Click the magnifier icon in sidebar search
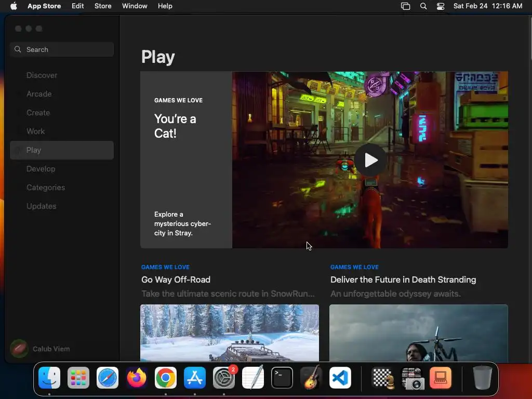This screenshot has height=399, width=532. pyautogui.click(x=18, y=49)
